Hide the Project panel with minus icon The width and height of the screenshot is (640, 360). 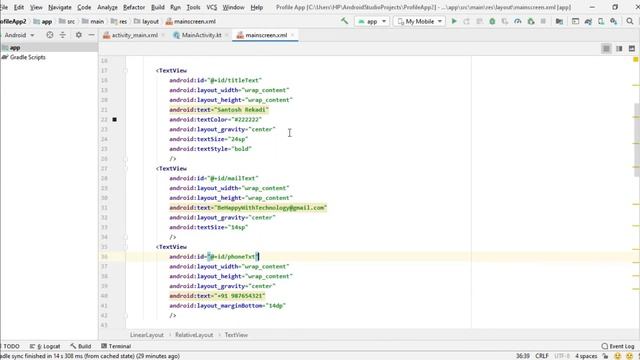pos(91,35)
